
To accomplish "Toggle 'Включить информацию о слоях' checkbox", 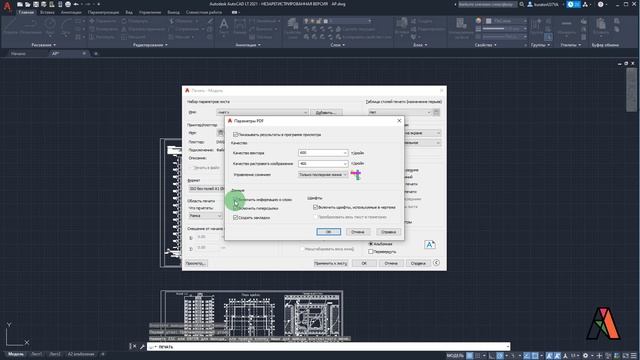I will tap(236, 200).
